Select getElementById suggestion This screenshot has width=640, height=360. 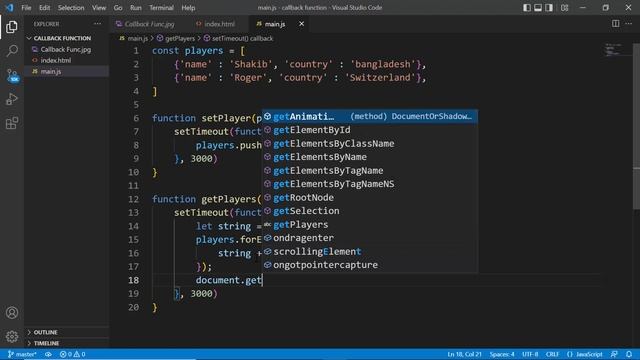point(370,130)
